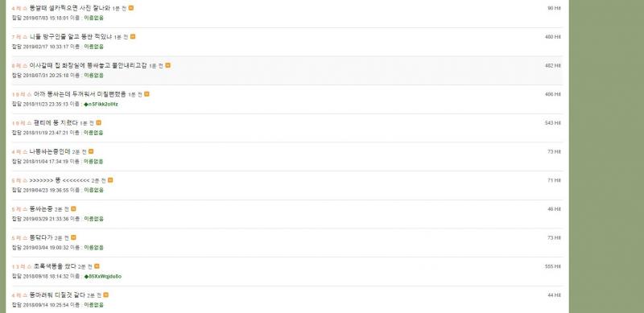644x313 pixels.
Task: Click the orange icon on the 44 Hit thread
Action: (105, 295)
